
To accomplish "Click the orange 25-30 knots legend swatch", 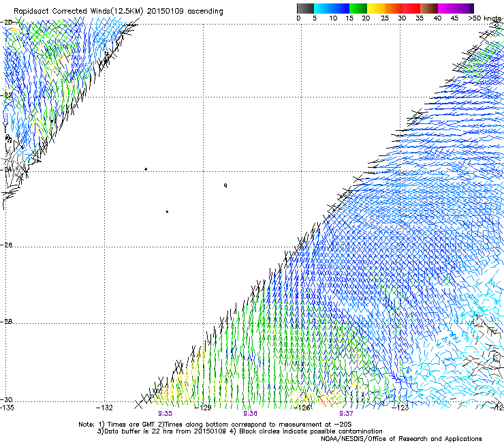I will pyautogui.click(x=394, y=8).
